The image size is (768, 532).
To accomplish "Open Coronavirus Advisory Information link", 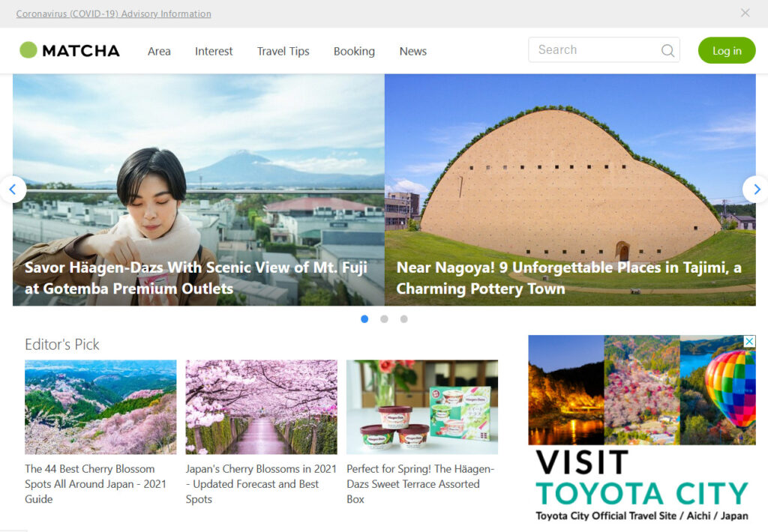I will pos(114,13).
